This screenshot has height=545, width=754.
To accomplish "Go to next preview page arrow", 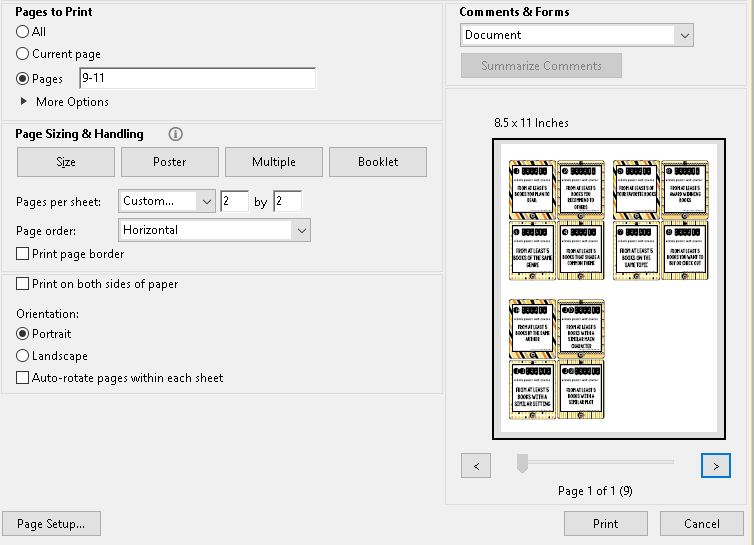I will tap(716, 466).
